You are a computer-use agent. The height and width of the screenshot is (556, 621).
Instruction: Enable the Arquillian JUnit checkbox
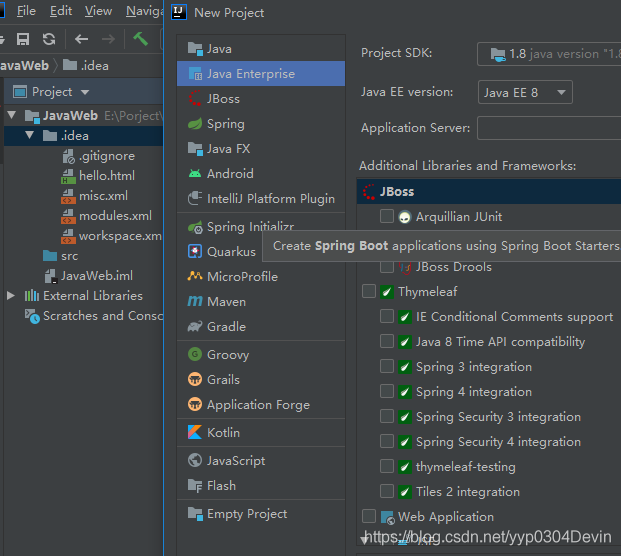387,217
